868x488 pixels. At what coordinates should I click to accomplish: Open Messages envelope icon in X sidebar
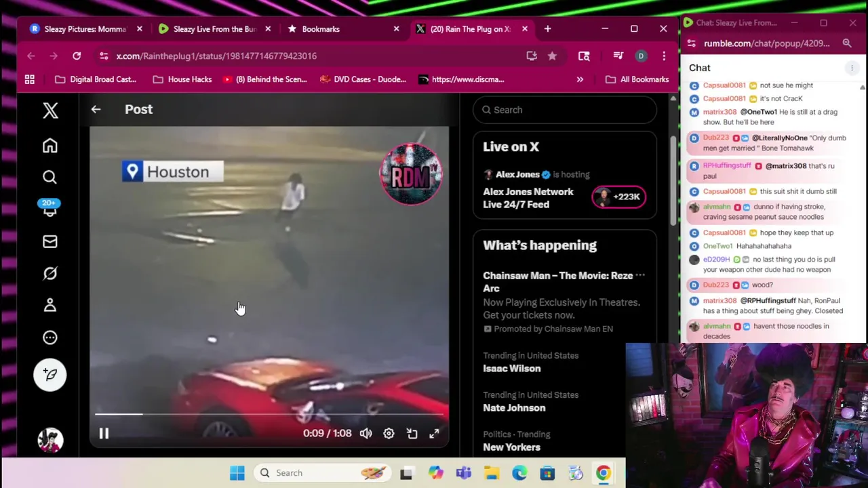click(50, 242)
